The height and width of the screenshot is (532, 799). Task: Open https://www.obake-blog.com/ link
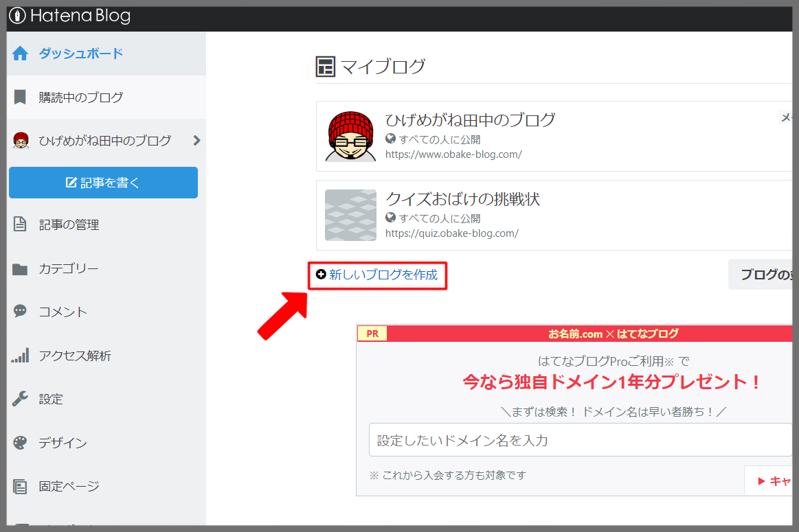(453, 154)
